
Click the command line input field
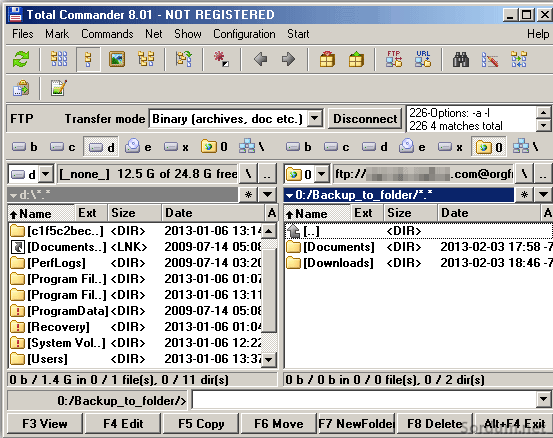(364, 400)
